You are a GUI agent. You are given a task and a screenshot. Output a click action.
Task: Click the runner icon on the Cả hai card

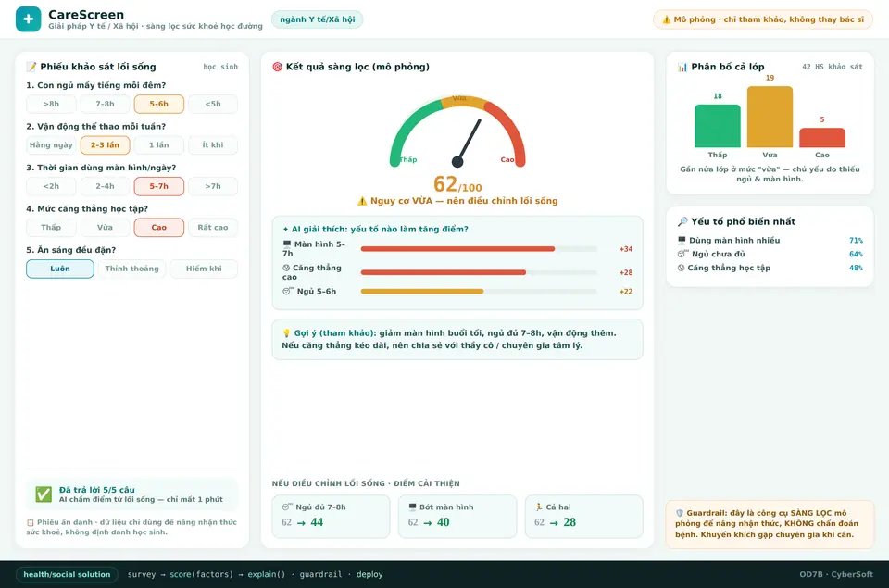click(x=539, y=507)
